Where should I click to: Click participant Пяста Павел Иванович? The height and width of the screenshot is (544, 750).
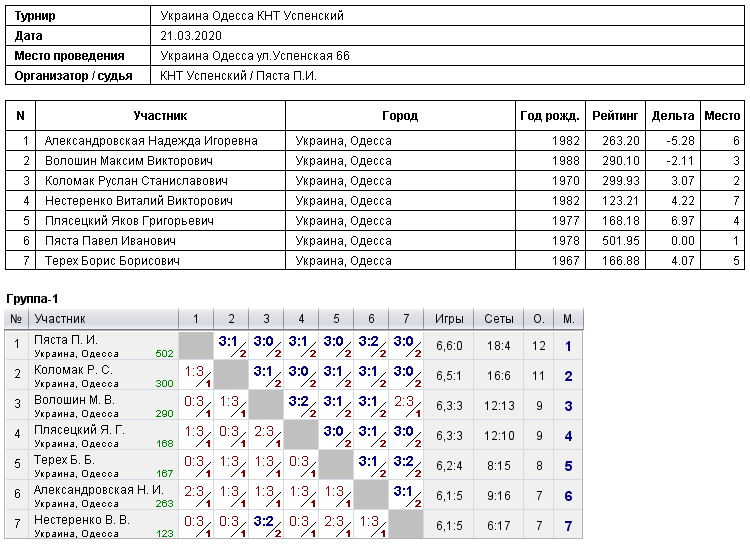pos(110,241)
